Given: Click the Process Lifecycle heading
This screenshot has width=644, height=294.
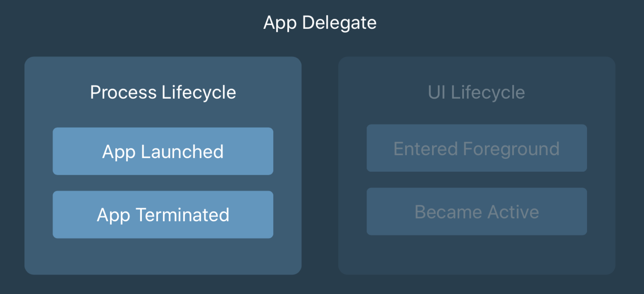Looking at the screenshot, I should pyautogui.click(x=163, y=92).
